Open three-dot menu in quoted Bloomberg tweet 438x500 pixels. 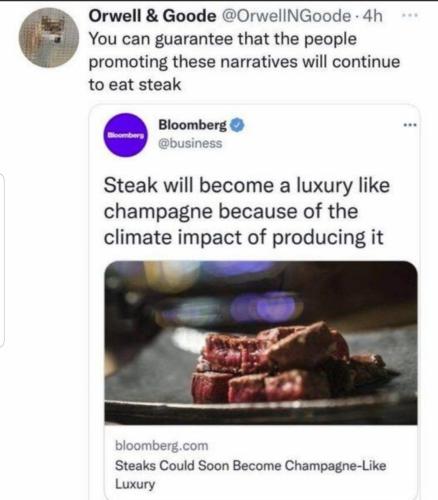410,125
